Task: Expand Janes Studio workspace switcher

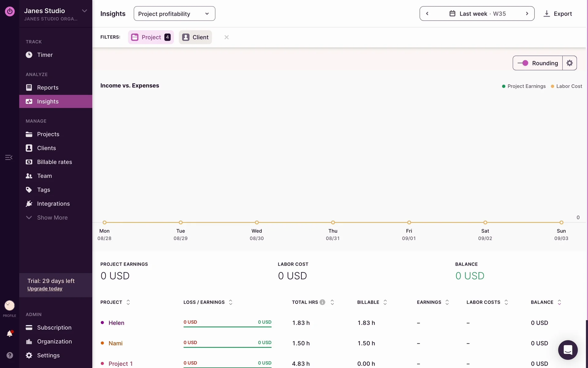Action: tap(84, 11)
